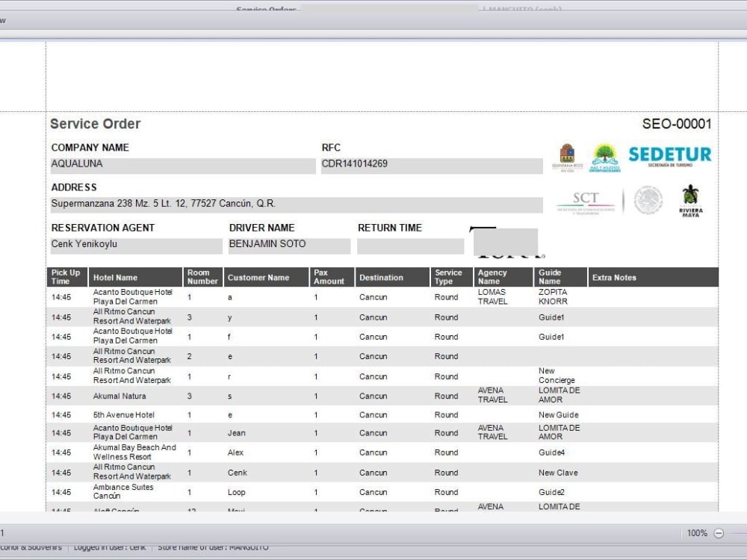Viewport: 747px width, 560px height.
Task: Click the 100% zoom level indicator
Action: (x=697, y=533)
